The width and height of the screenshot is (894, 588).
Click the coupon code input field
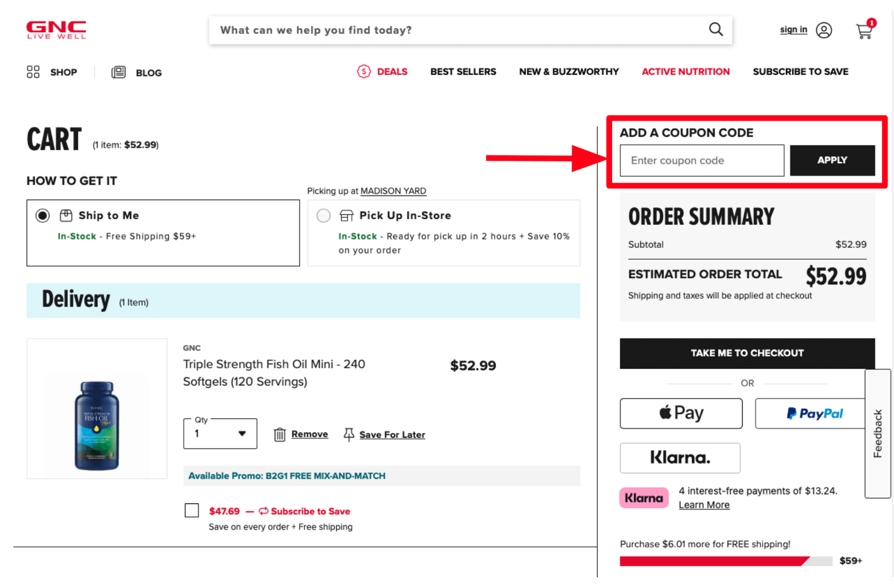(x=701, y=160)
